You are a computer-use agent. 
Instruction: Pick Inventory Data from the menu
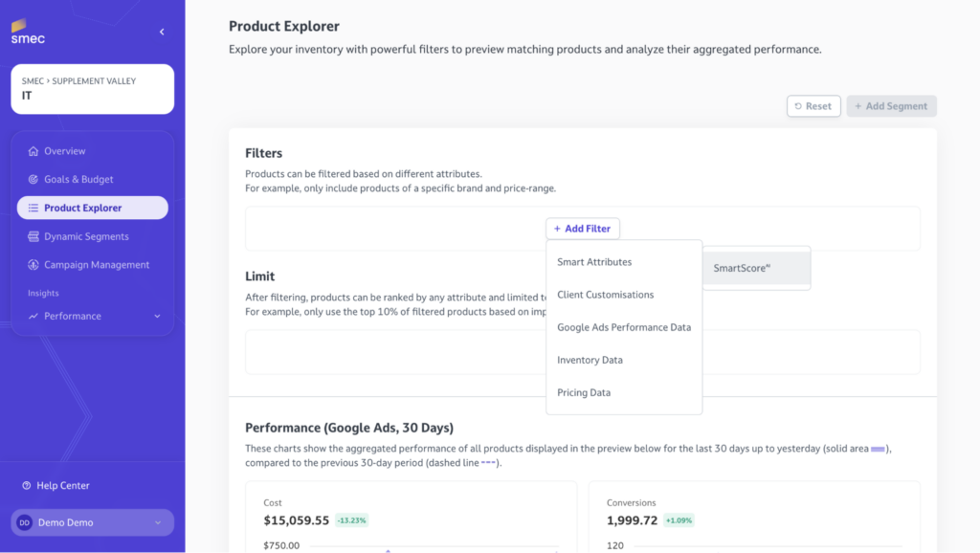tap(590, 360)
